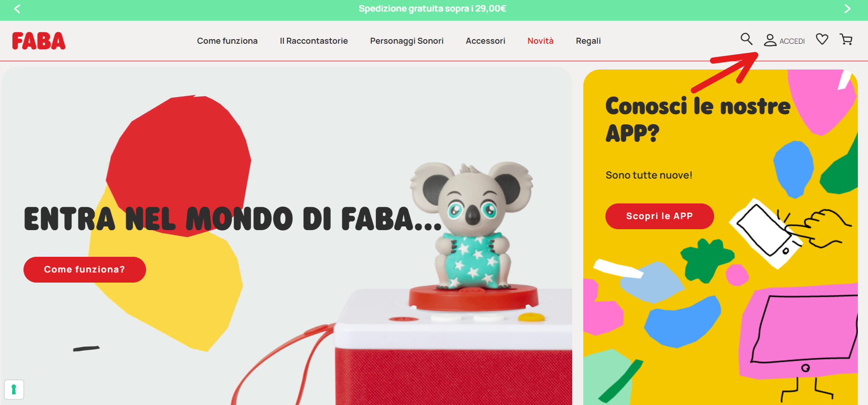Click the Conosci le nostre APP heading
Screen dimensions: 868x405
(698, 120)
